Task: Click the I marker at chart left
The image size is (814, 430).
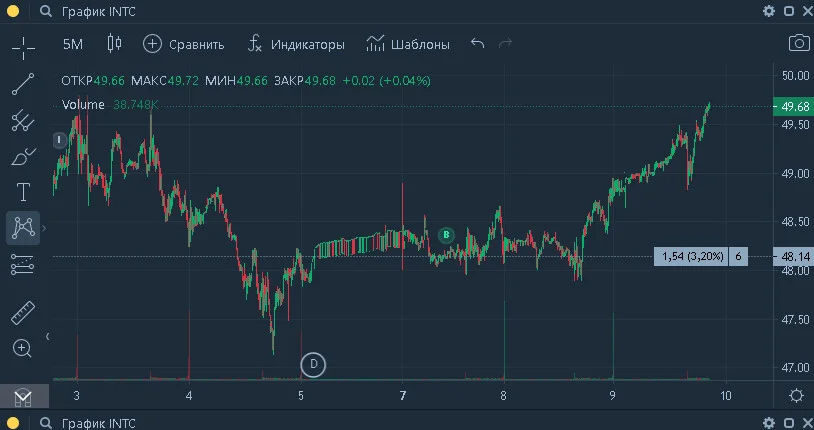Action: [60, 140]
